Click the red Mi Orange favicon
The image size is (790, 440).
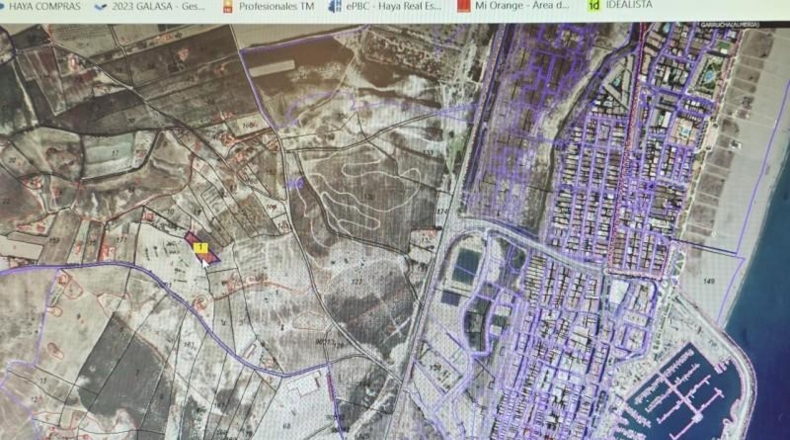pyautogui.click(x=463, y=6)
